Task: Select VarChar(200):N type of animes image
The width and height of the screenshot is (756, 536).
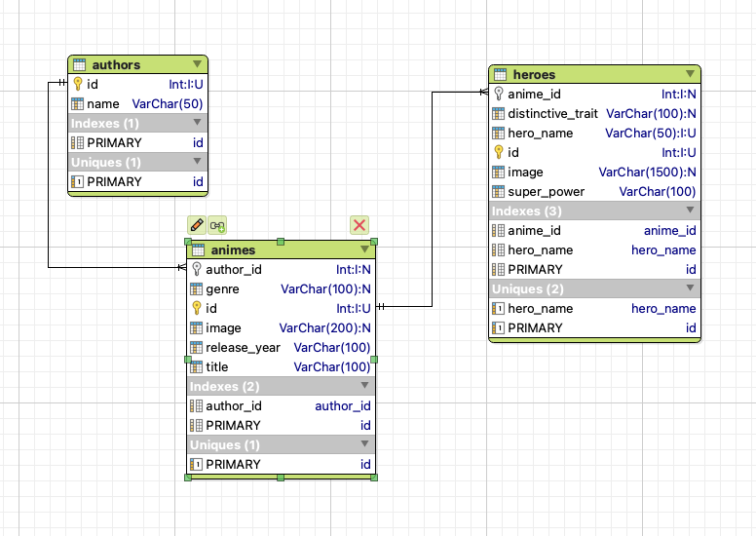Action: [x=325, y=328]
